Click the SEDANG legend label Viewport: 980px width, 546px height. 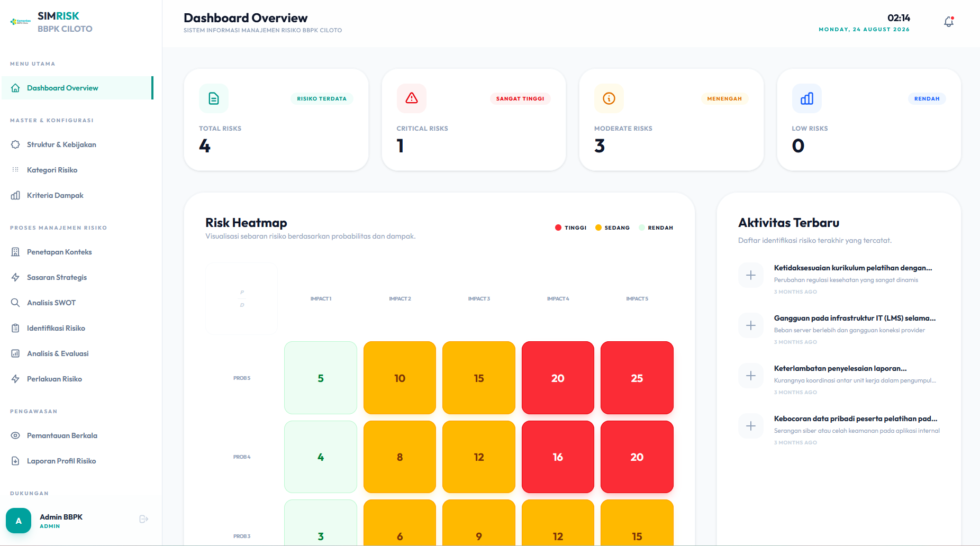pyautogui.click(x=617, y=228)
